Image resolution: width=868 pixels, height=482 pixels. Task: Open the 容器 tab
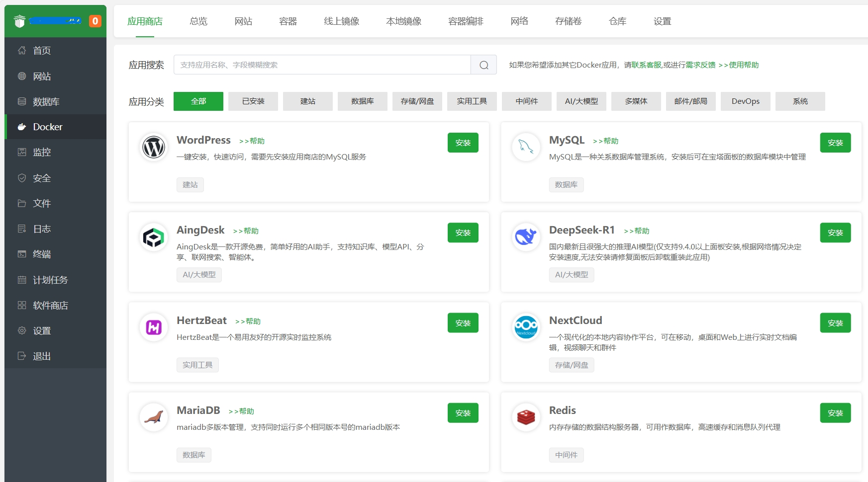click(x=288, y=21)
